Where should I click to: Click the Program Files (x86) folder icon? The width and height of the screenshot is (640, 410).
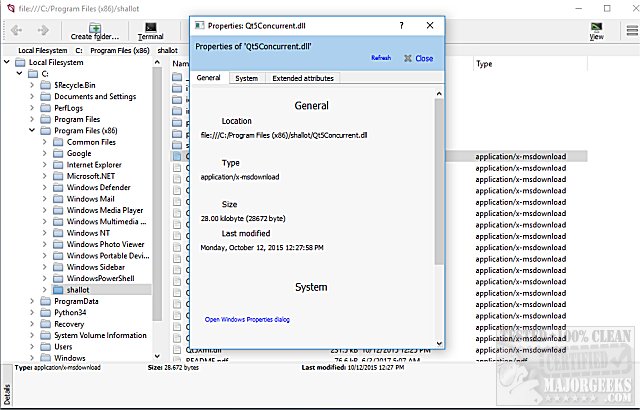(46, 131)
